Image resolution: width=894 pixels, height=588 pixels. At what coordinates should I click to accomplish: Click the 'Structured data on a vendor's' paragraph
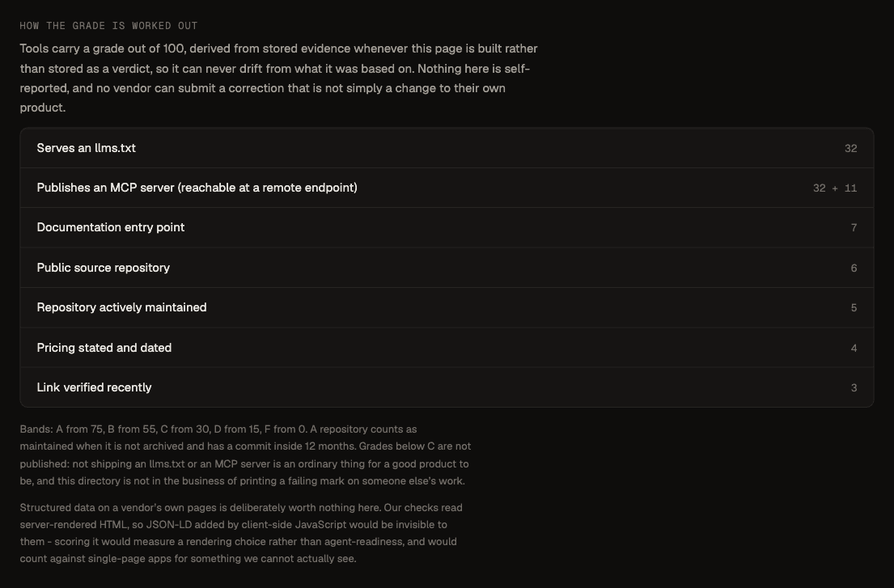coord(241,533)
